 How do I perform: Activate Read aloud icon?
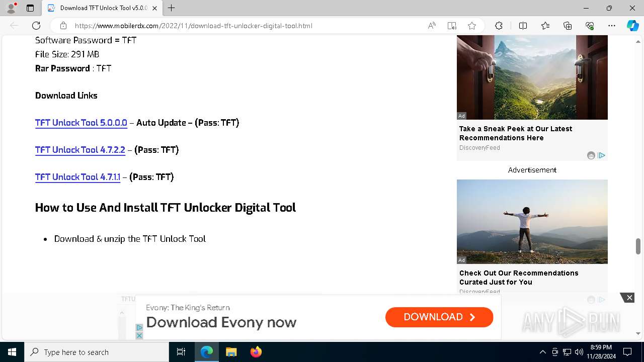tap(432, 26)
